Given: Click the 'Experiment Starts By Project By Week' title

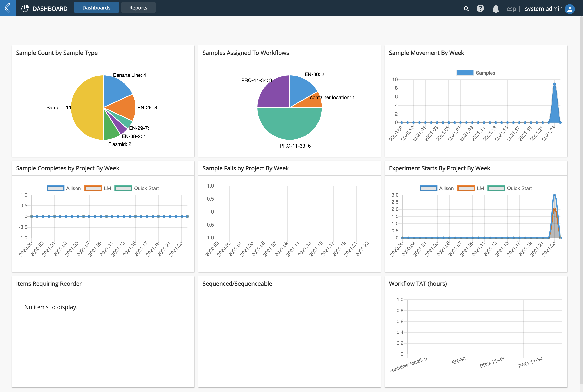Looking at the screenshot, I should (439, 168).
